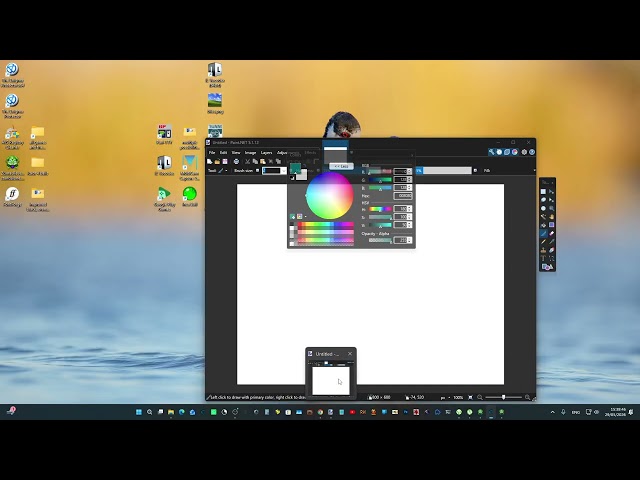640x480 pixels.
Task: Select the Eraser tool
Action: 552,233
